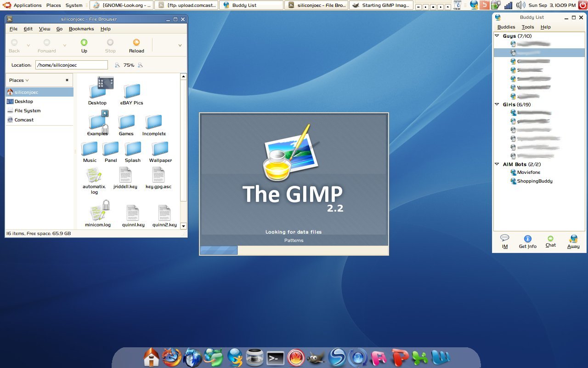Open the Trash icon in top panel
The image size is (588, 368).
point(458,6)
